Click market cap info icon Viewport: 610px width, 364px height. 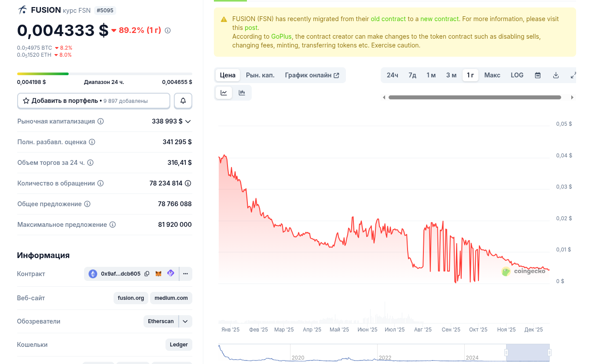101,121
